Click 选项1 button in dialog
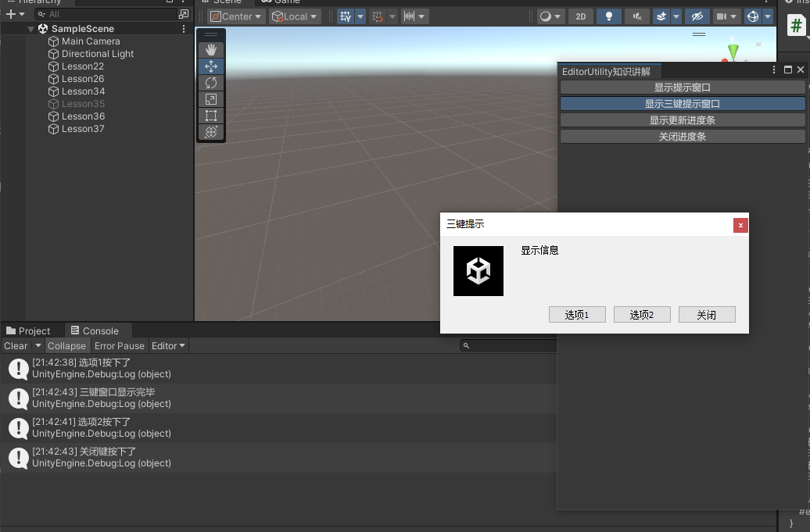This screenshot has width=810, height=532. coord(576,315)
